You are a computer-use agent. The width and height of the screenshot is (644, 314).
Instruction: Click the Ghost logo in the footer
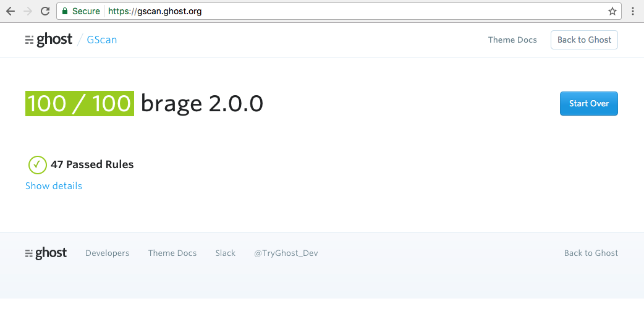coord(46,253)
